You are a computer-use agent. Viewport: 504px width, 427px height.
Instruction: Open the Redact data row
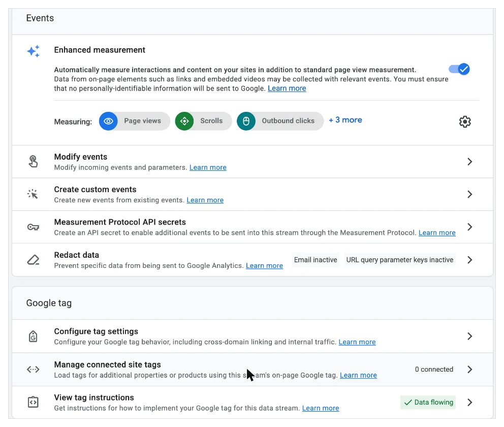click(x=253, y=260)
